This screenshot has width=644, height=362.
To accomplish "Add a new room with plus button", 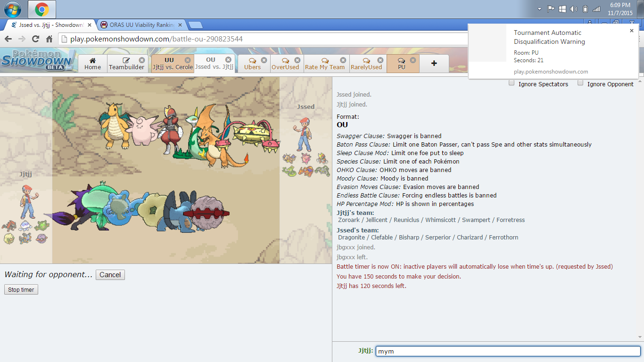I will coord(434,63).
